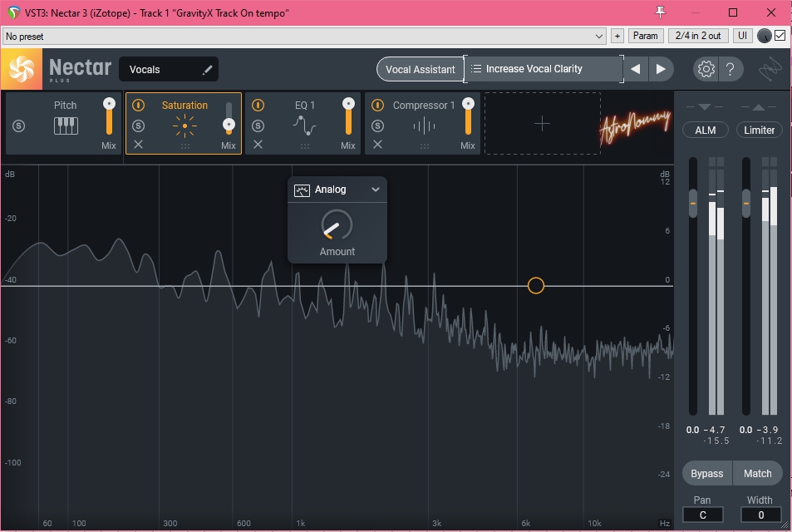Click the Compressor 1 module's drag handle dots

pyautogui.click(x=425, y=146)
